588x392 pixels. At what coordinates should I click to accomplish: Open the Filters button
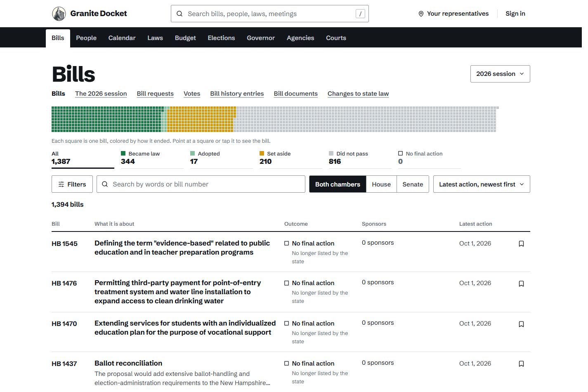point(72,184)
